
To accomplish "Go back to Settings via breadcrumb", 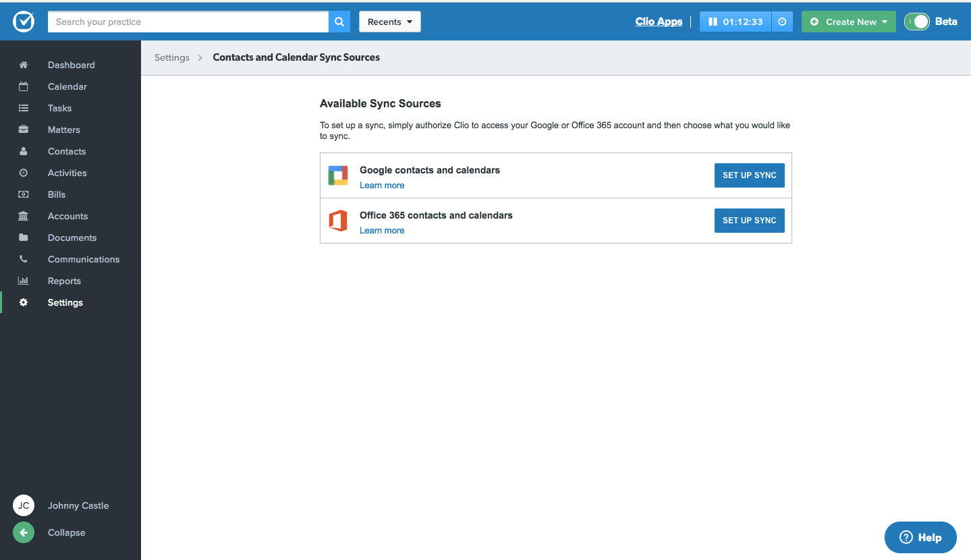I will [x=171, y=57].
